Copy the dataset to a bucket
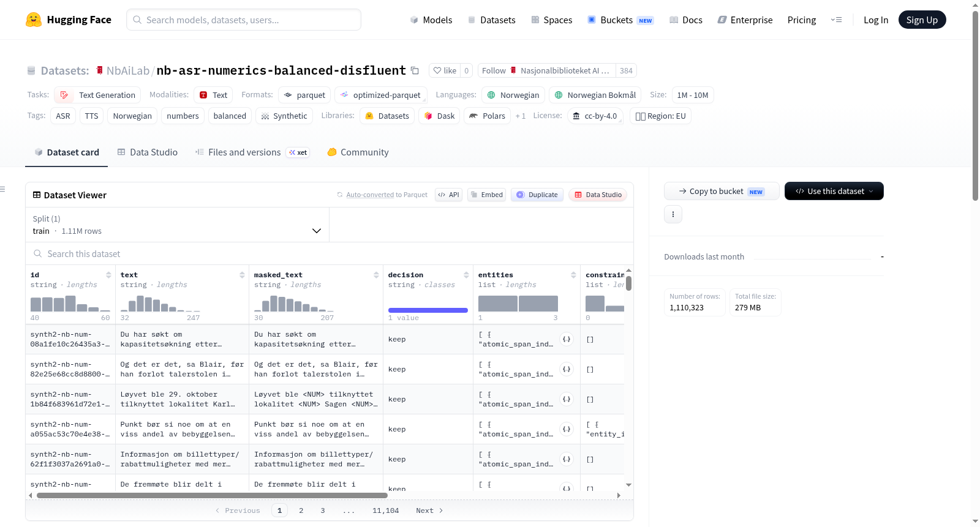Image resolution: width=980 pixels, height=527 pixels. 722,191
